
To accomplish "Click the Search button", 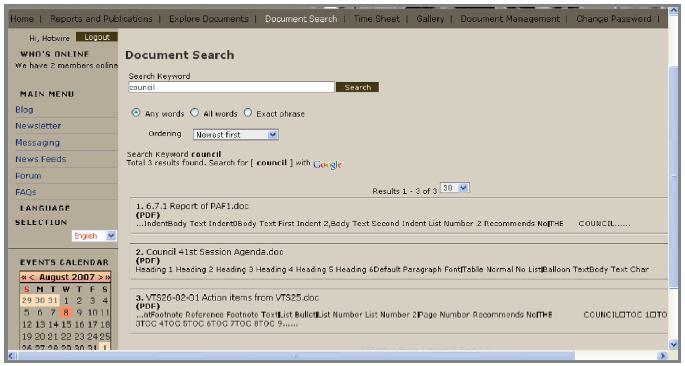I will tap(357, 87).
